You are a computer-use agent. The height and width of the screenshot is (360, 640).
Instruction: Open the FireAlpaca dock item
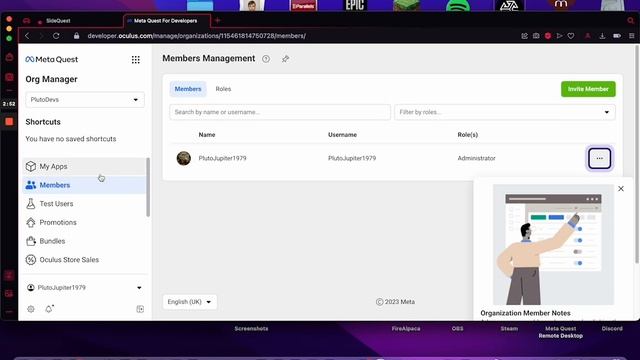point(406,329)
